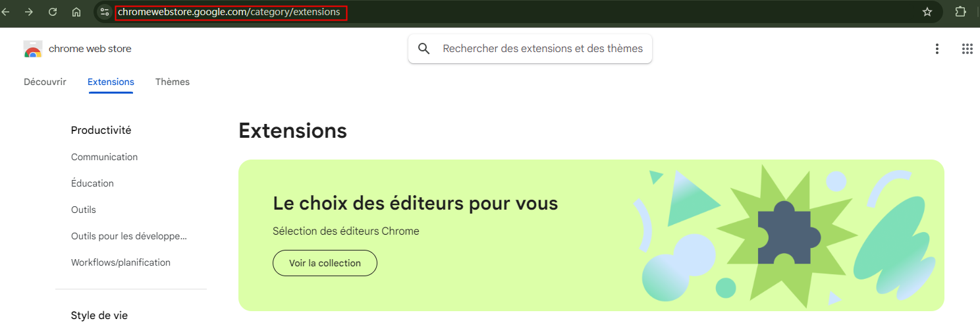View site information icon in address bar
The width and height of the screenshot is (980, 325).
(x=105, y=12)
